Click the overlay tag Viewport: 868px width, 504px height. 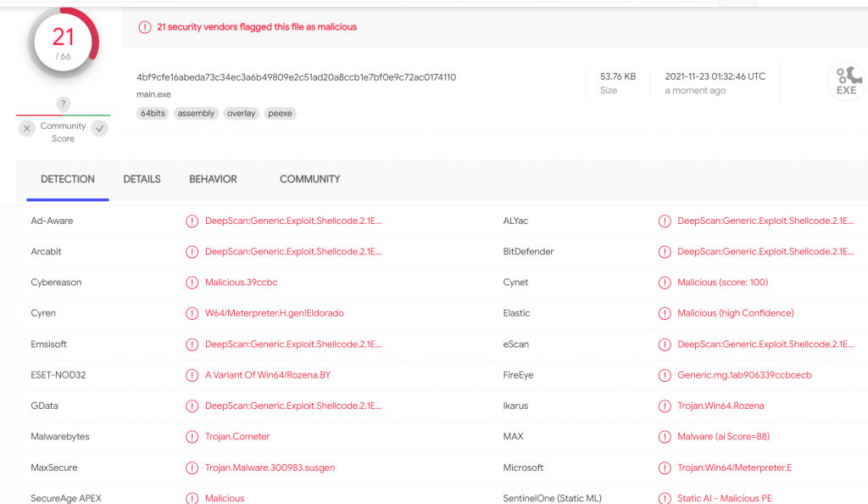pyautogui.click(x=242, y=114)
